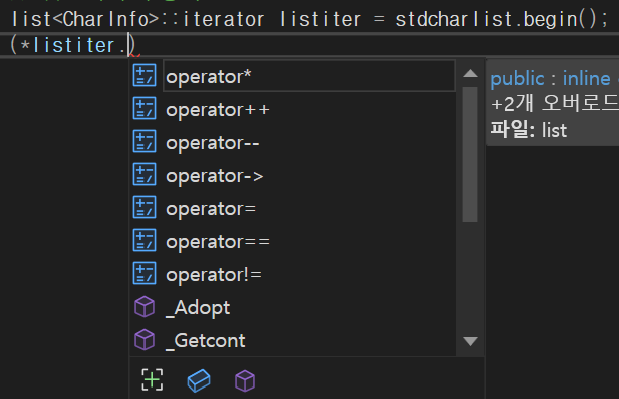Click scrollbar down arrow in completion list
The image size is (619, 399).
click(x=470, y=341)
